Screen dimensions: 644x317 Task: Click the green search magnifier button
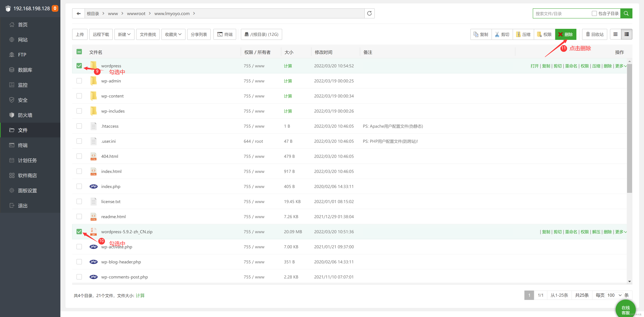point(626,13)
